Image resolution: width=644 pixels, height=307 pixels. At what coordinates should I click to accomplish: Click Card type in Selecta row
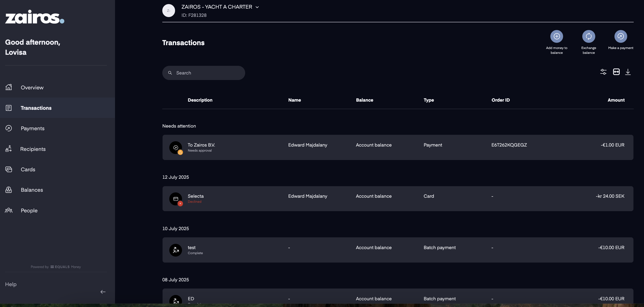tap(429, 196)
